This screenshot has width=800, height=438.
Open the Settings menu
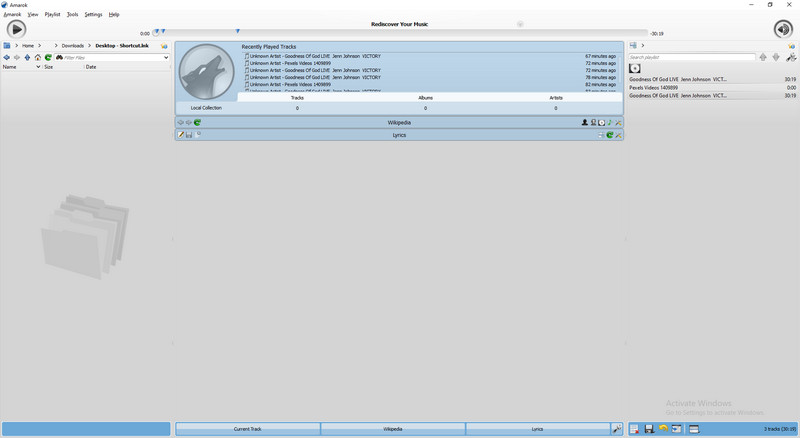click(93, 14)
